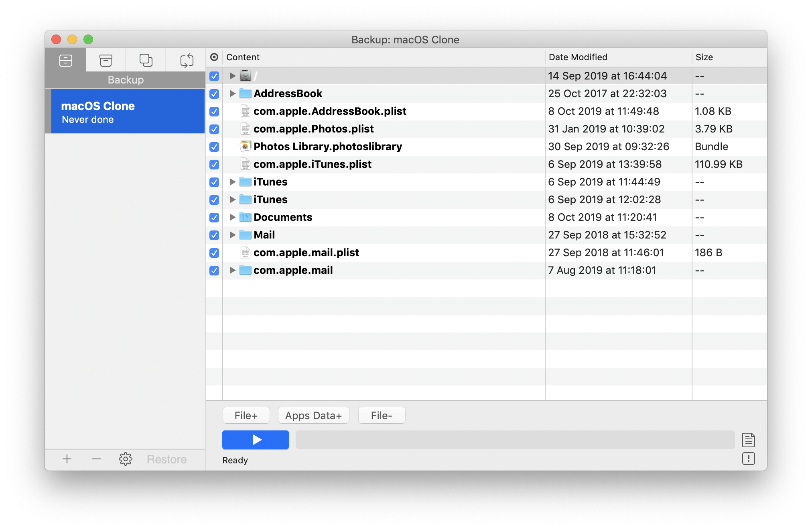This screenshot has height=530, width=812.
Task: Sort by the Size column header
Action: (x=729, y=57)
